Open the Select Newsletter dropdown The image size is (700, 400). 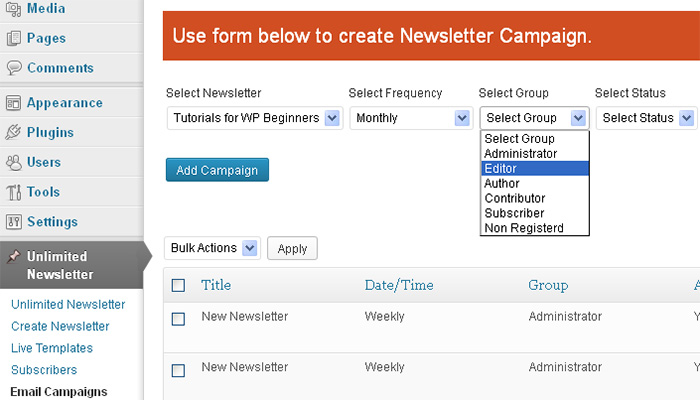[255, 118]
